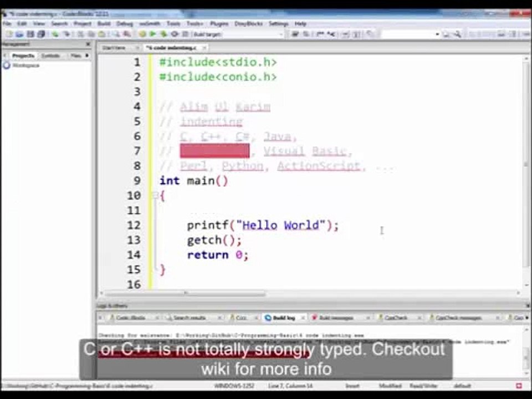Click the red icon in status bar corner

point(519,386)
